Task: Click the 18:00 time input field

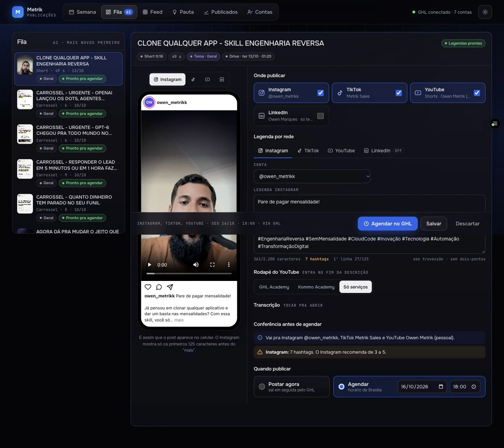Action: click(465, 387)
